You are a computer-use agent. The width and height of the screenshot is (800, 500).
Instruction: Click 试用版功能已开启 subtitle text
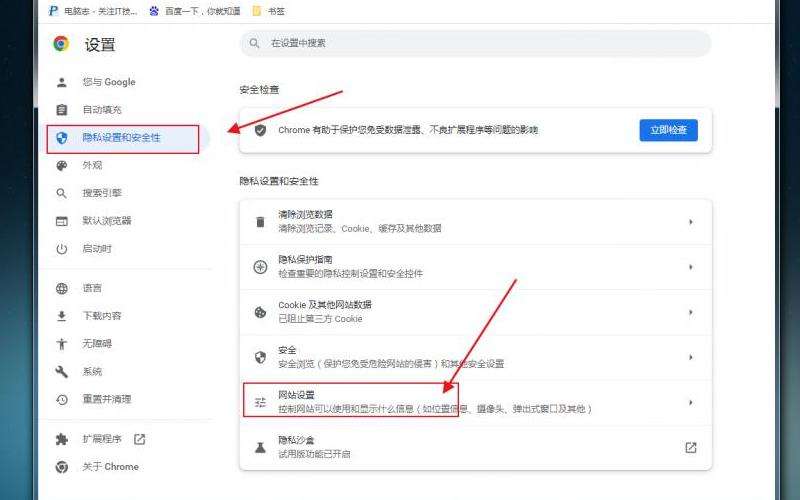pos(314,454)
